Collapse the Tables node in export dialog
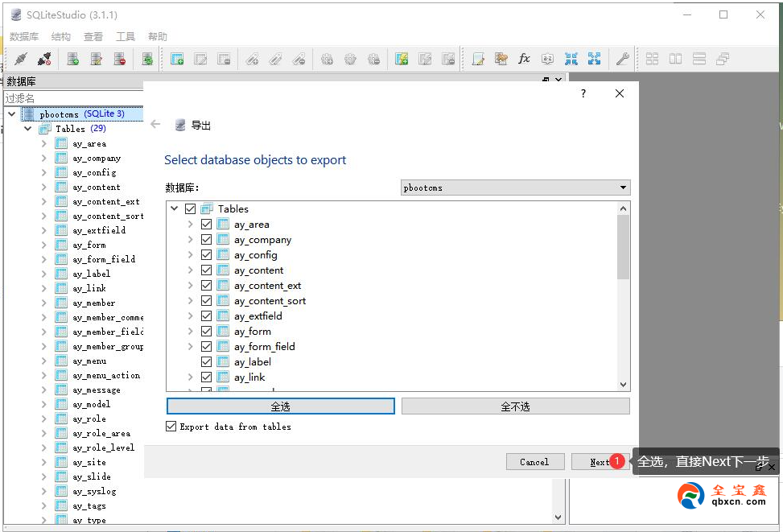 pyautogui.click(x=175, y=208)
